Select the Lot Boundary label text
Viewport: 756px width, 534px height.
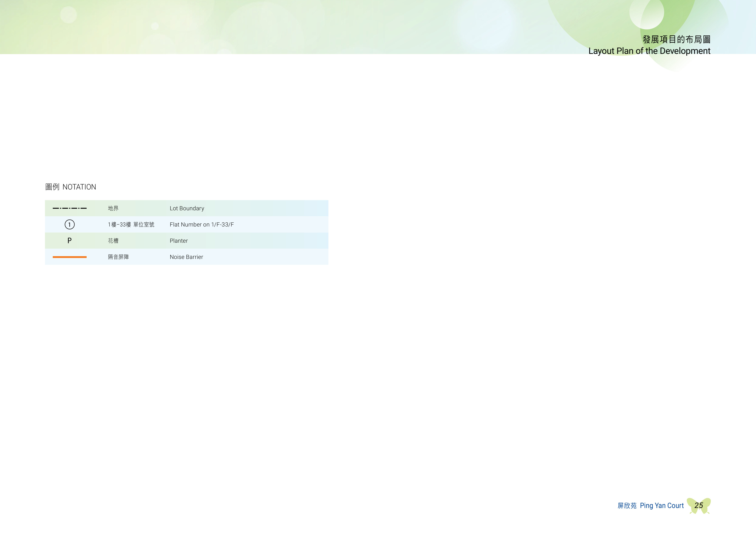coord(187,208)
